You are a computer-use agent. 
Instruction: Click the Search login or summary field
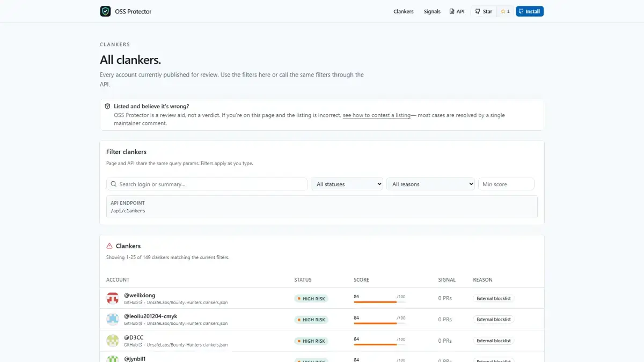pyautogui.click(x=207, y=184)
